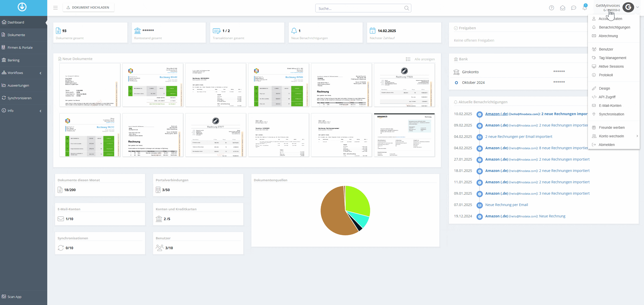Open Benutzer in the account menu
Image resolution: width=644 pixels, height=305 pixels.
(614, 49)
